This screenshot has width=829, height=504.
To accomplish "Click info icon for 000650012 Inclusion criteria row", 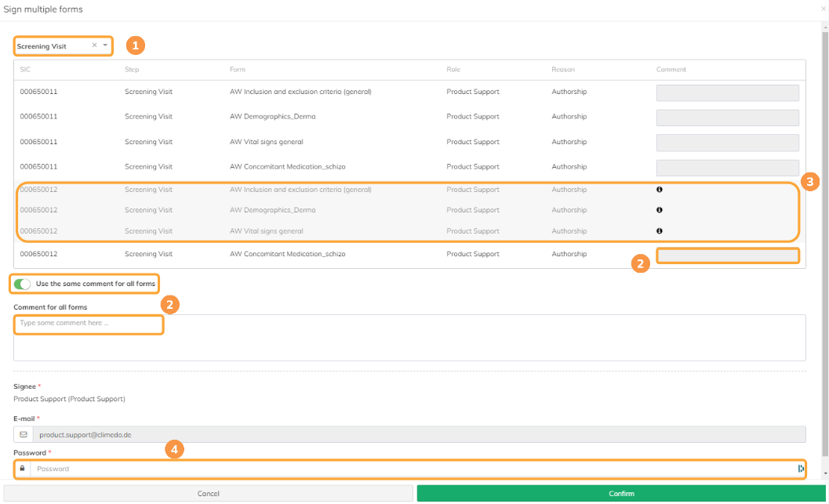I will tap(660, 190).
